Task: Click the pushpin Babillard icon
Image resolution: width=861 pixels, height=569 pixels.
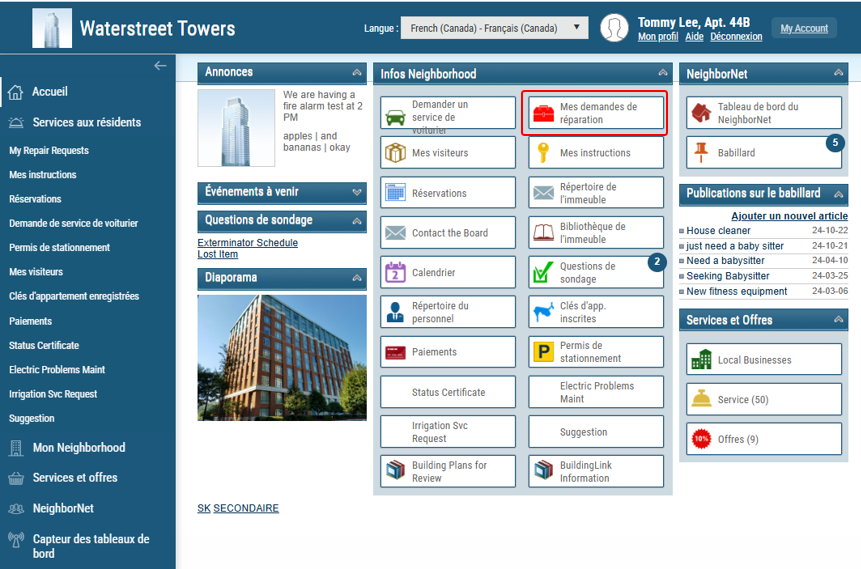Action: [701, 153]
